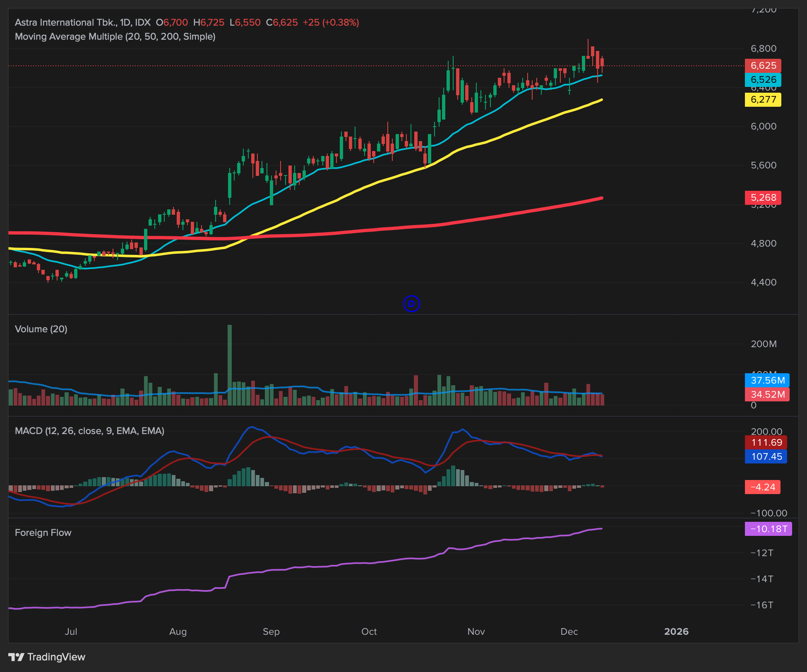The width and height of the screenshot is (807, 672).
Task: Select the MACD indicator legend
Action: pos(89,431)
